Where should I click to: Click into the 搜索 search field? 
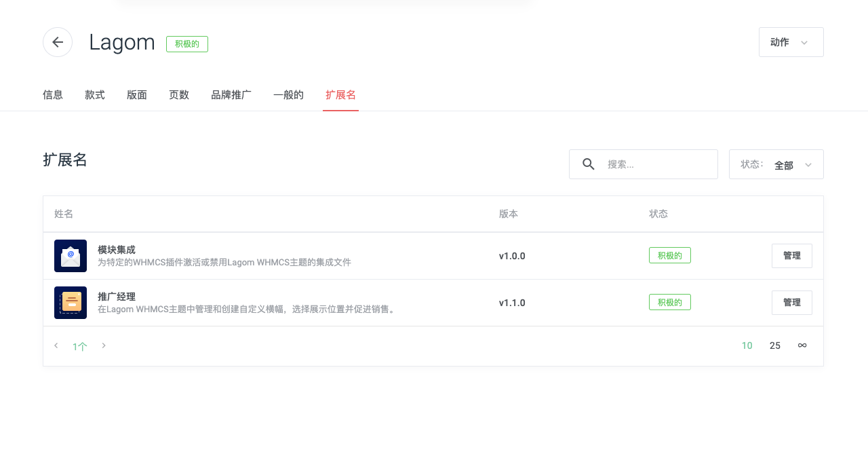(x=644, y=164)
